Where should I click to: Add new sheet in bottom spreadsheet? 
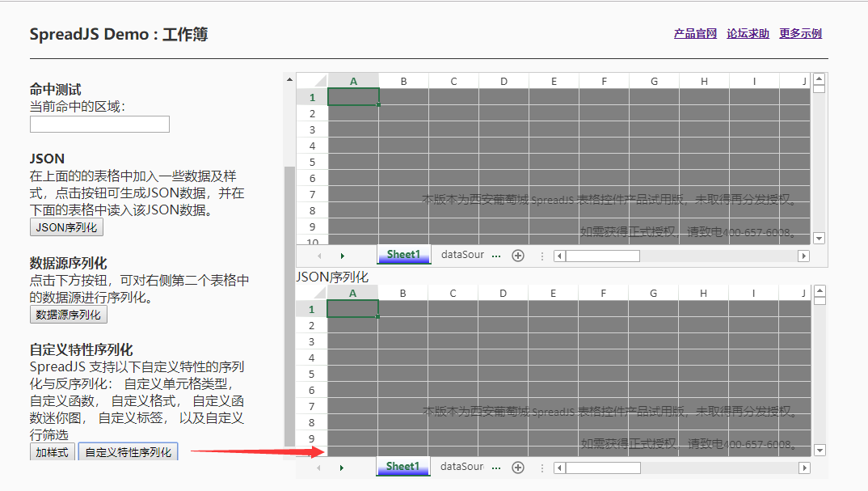[517, 468]
